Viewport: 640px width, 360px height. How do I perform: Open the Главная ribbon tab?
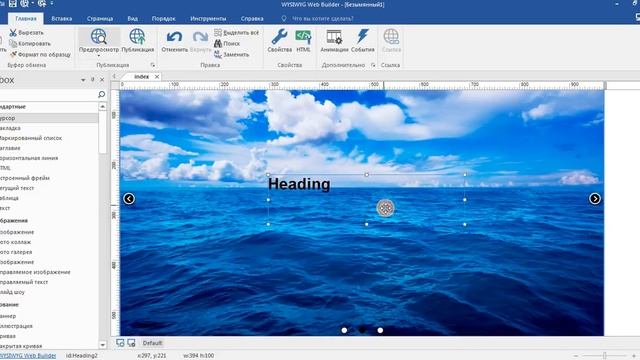click(x=26, y=18)
